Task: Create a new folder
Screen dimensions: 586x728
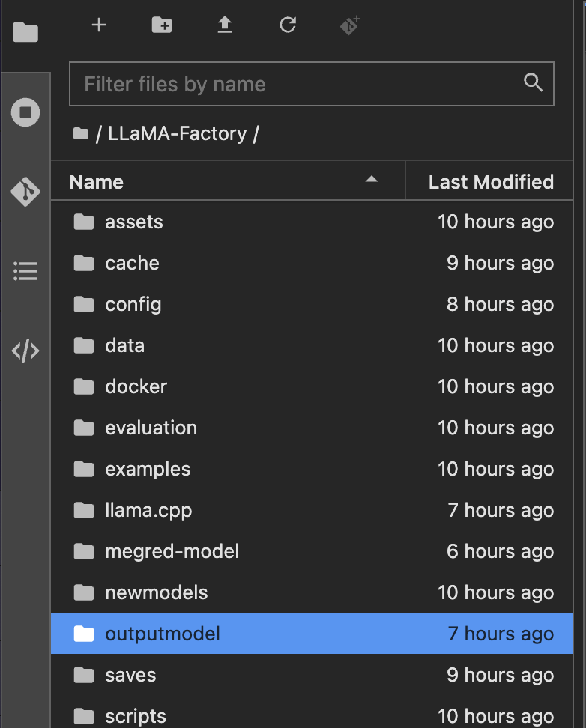Action: coord(162,25)
